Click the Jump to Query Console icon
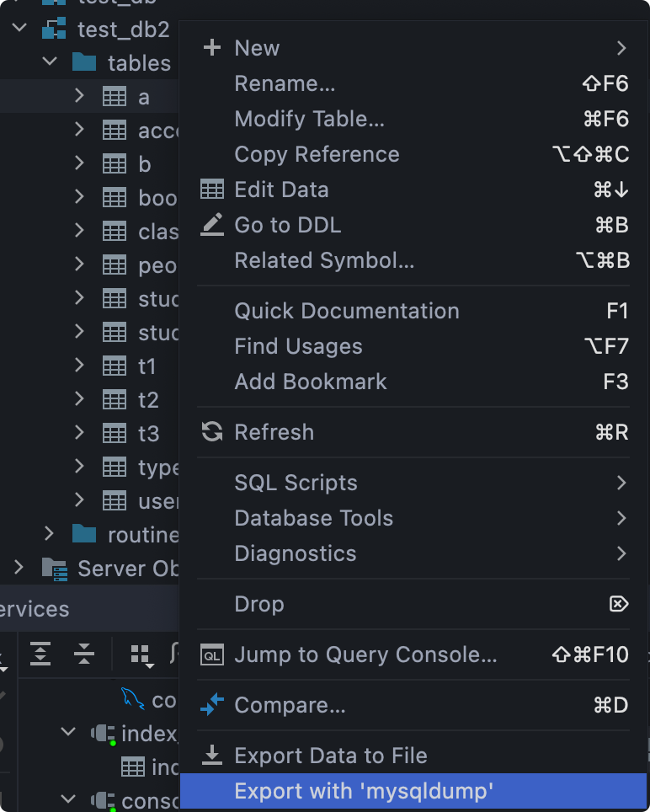 pos(212,654)
